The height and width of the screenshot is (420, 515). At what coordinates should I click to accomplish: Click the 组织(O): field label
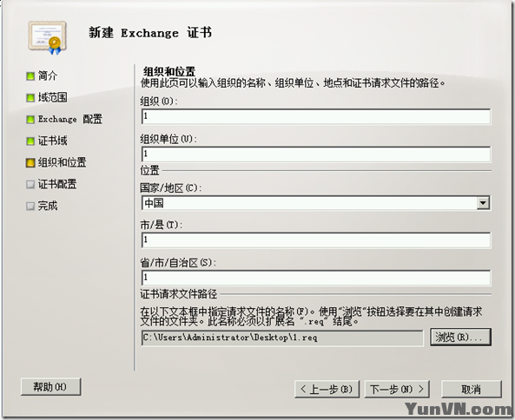[x=159, y=102]
